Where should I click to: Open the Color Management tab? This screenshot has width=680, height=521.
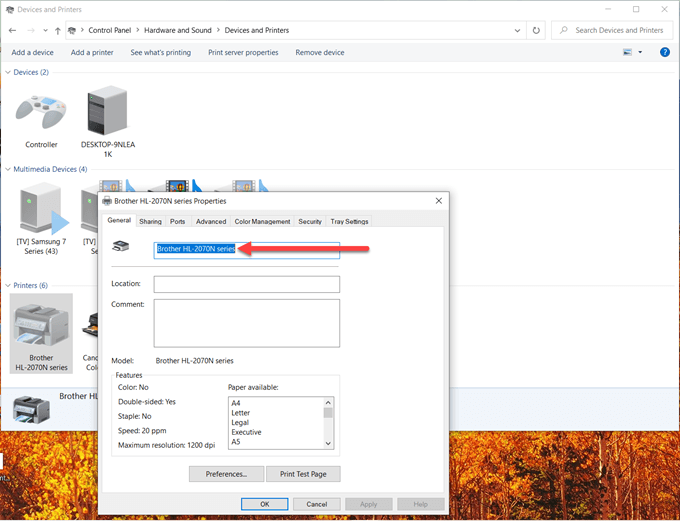click(262, 221)
